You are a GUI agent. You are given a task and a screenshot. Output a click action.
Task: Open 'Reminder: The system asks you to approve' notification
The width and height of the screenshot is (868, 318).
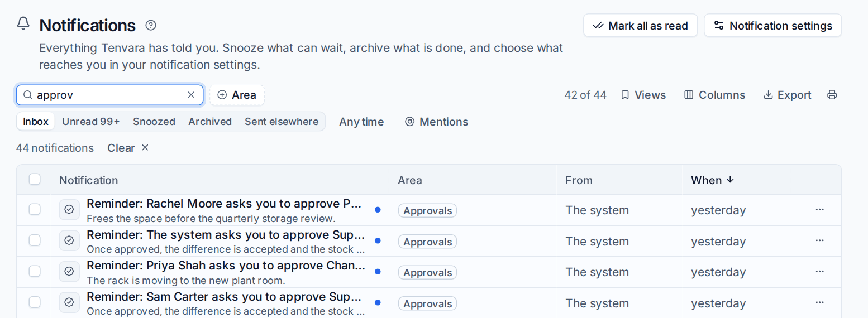(x=226, y=234)
